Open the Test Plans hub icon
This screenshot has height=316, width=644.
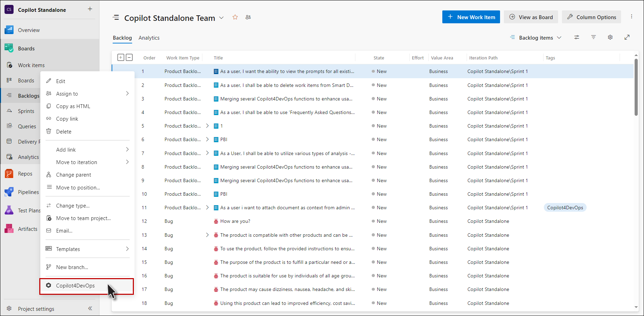coord(9,210)
